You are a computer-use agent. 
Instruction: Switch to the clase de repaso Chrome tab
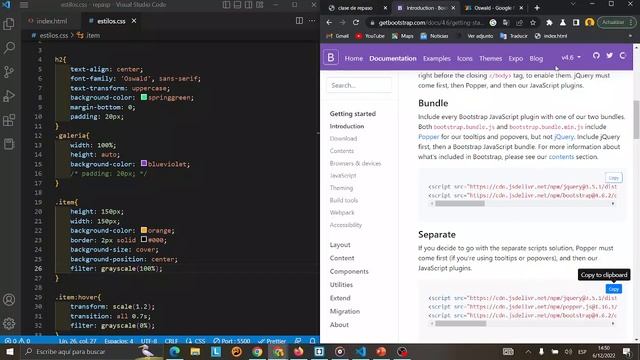coord(355,8)
